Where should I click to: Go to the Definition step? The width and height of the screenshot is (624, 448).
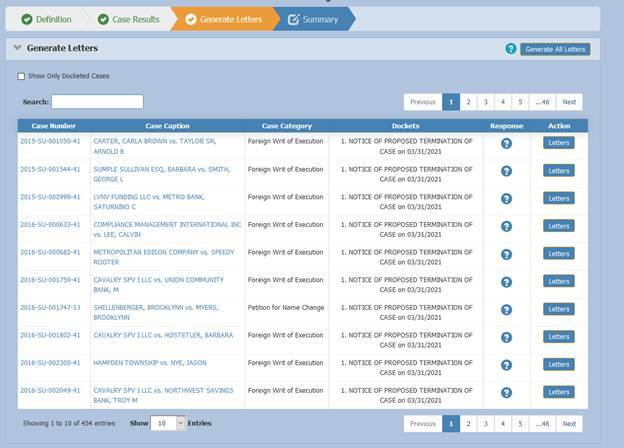point(47,19)
